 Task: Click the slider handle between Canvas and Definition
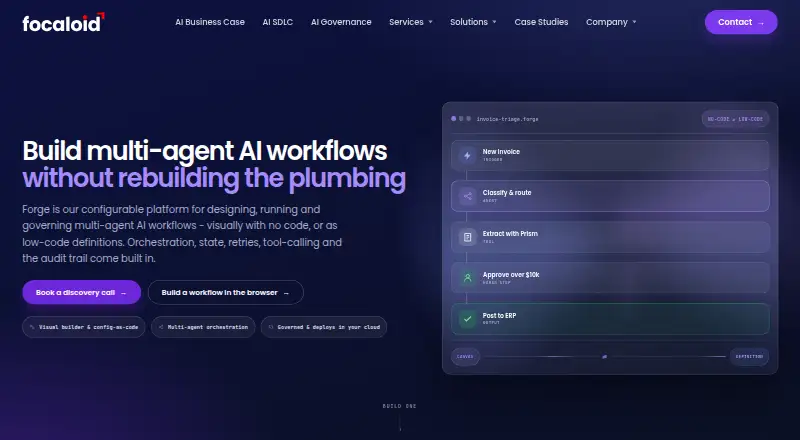(x=604, y=357)
